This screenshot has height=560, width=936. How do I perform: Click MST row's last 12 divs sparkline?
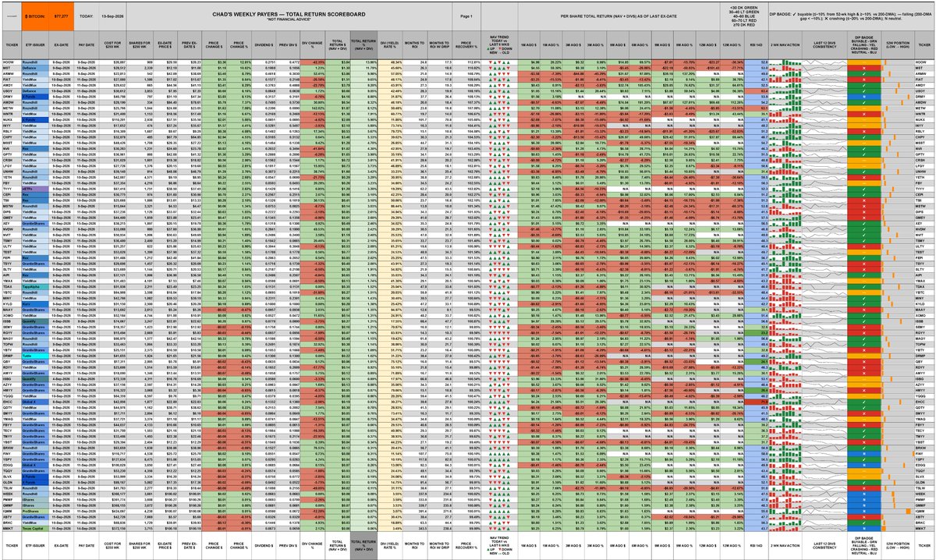pyautogui.click(x=824, y=68)
